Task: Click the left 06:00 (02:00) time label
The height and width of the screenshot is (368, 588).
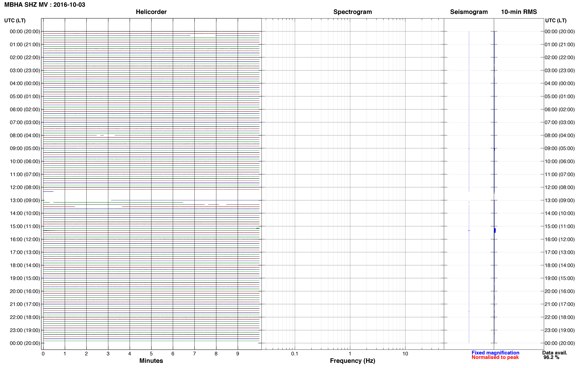Action: click(25, 110)
